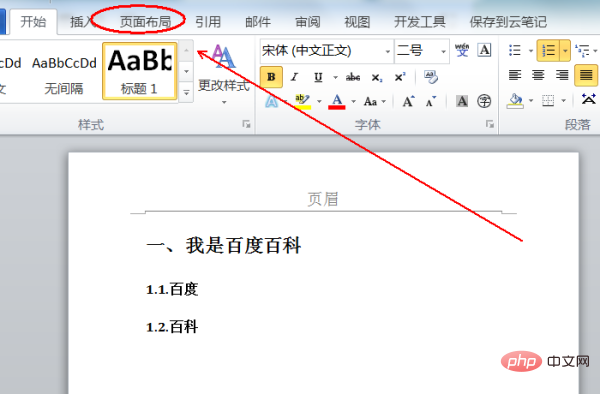
Task: Toggle superscript formatting
Action: coord(399,77)
